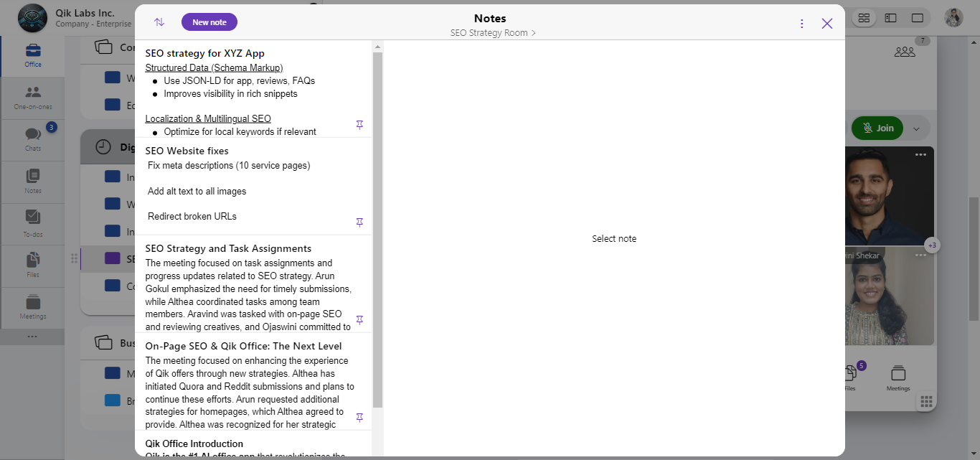The width and height of the screenshot is (980, 460).
Task: Unpin the SEO Strategy and Task Assignments note
Action: pyautogui.click(x=360, y=320)
